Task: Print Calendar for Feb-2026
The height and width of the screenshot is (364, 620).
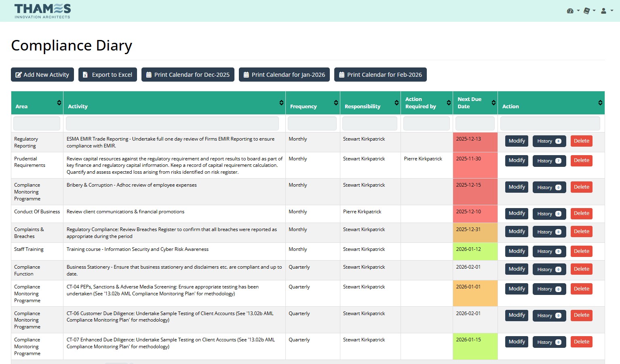Action: coord(380,75)
